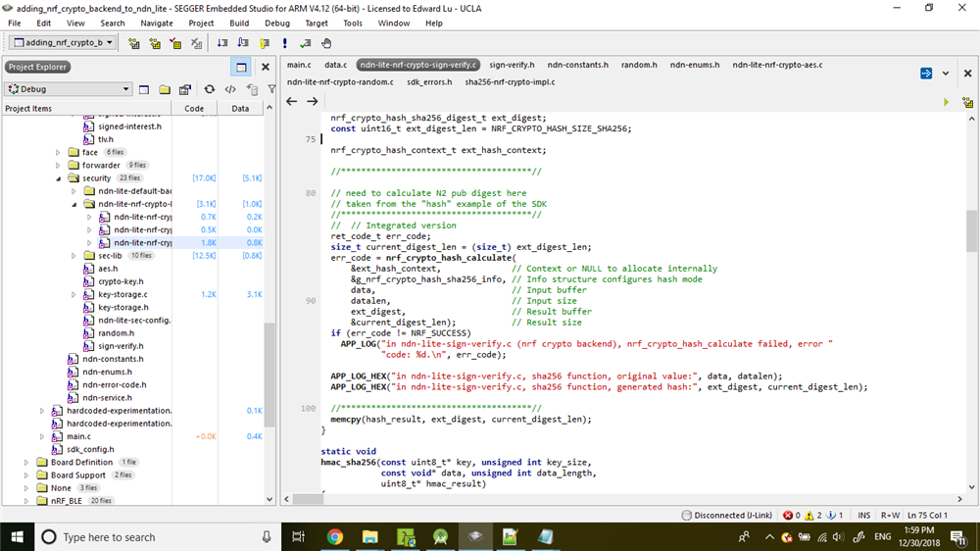Toggle the Project Explorer dock window button
Screen dimensions: 980x551
click(241, 67)
